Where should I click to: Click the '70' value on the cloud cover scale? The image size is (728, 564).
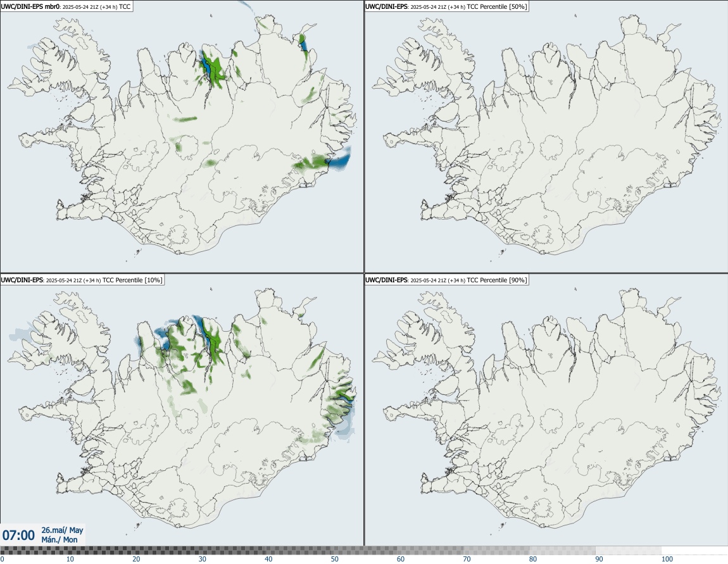pyautogui.click(x=467, y=559)
